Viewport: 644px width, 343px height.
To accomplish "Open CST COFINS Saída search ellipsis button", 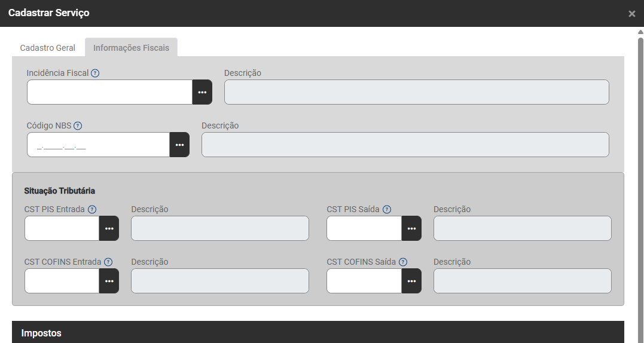I will (x=411, y=281).
